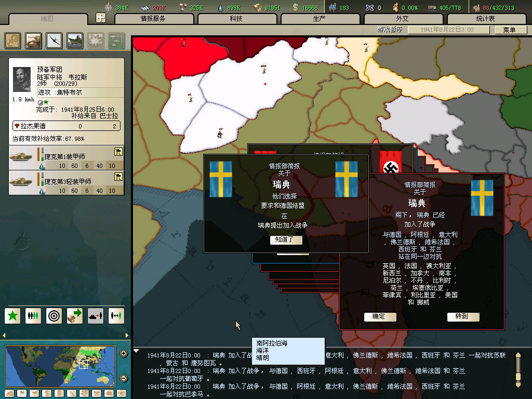
Task: Click the reorganize divisions (four figures) button
Action: (x=33, y=316)
